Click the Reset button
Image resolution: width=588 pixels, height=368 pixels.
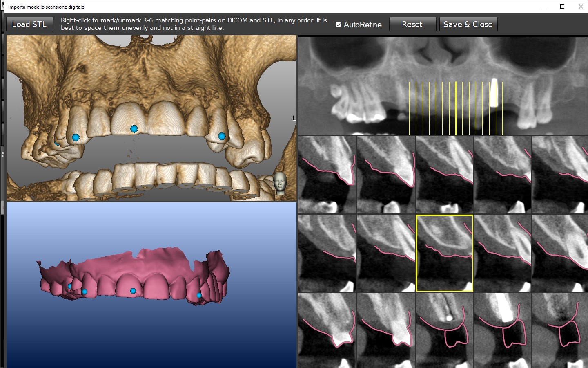coord(412,24)
